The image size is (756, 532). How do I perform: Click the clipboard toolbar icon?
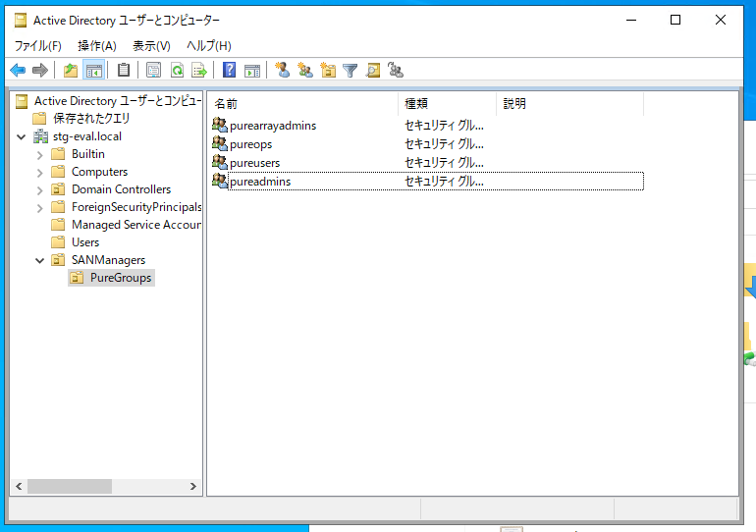tap(124, 71)
